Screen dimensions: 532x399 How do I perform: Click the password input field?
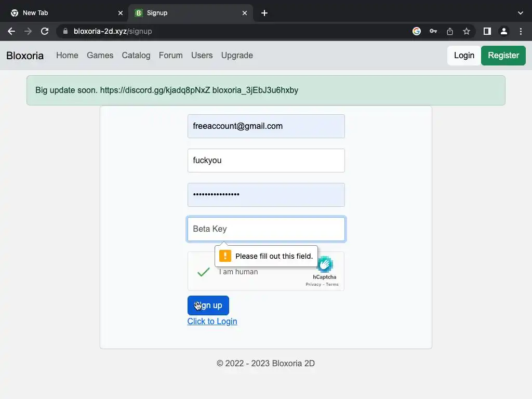click(266, 195)
